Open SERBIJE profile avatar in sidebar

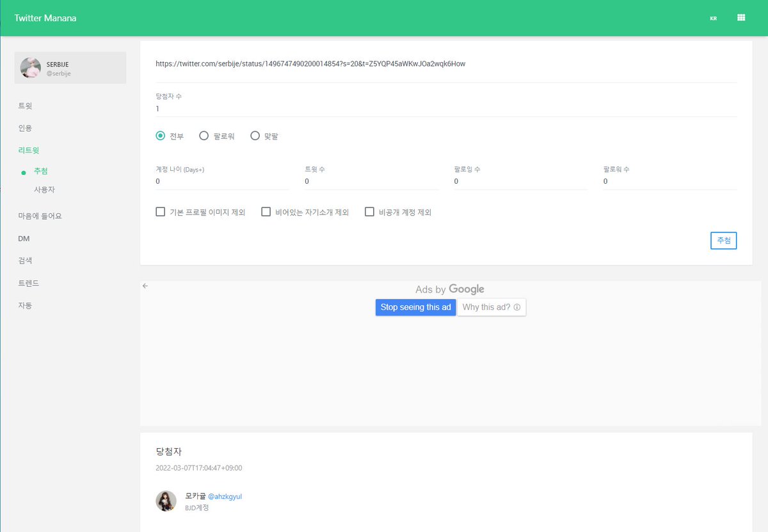pyautogui.click(x=31, y=68)
